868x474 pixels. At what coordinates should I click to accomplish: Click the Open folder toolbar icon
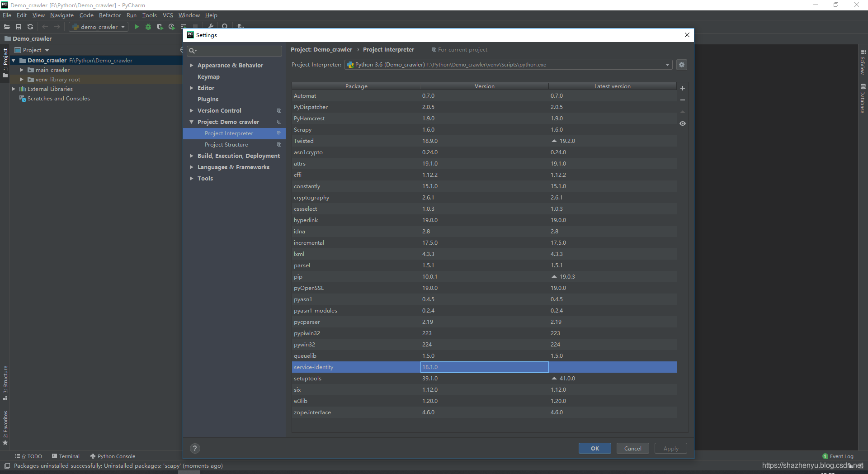(7, 27)
